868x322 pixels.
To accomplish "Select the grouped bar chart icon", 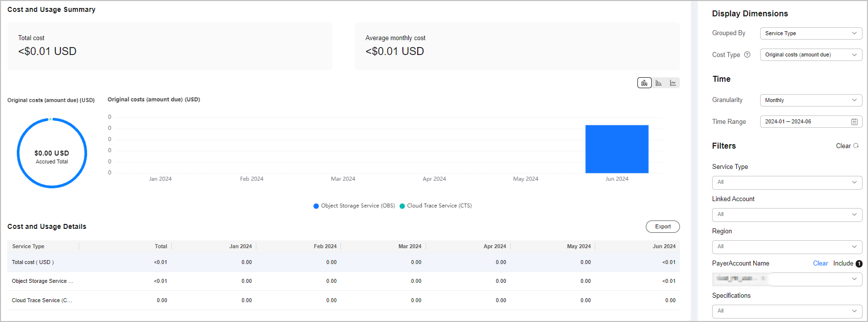I will pos(659,83).
